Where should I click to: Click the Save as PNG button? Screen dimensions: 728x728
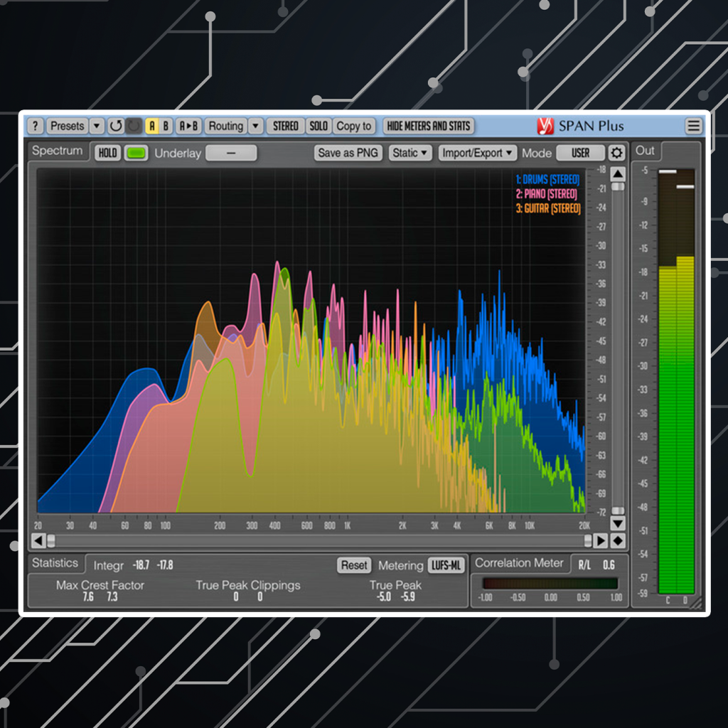[x=348, y=153]
